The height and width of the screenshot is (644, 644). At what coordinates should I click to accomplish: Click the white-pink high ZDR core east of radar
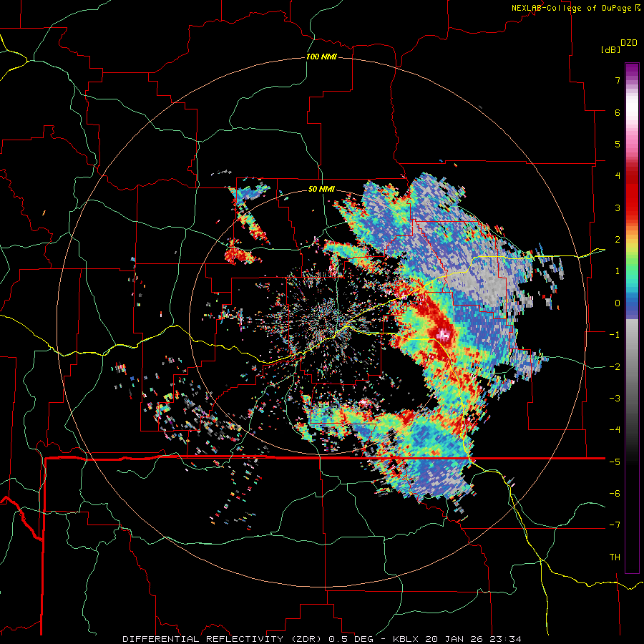(443, 335)
